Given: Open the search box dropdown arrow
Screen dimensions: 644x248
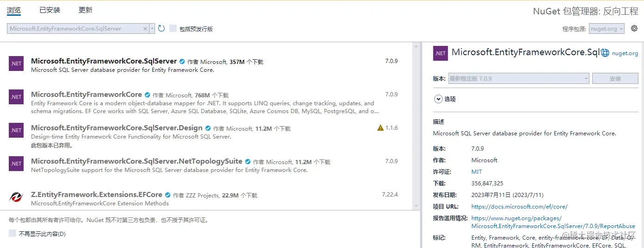Looking at the screenshot, I should 152,29.
